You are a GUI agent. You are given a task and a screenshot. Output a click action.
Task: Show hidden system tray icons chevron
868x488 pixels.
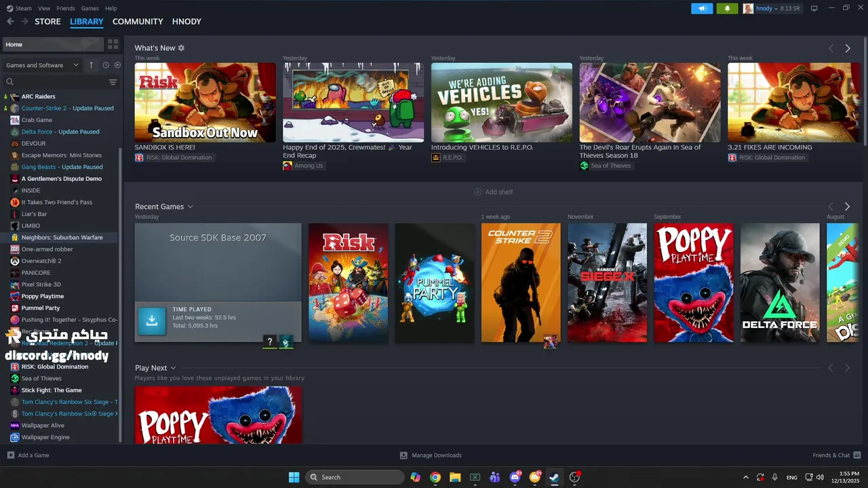pos(746,477)
